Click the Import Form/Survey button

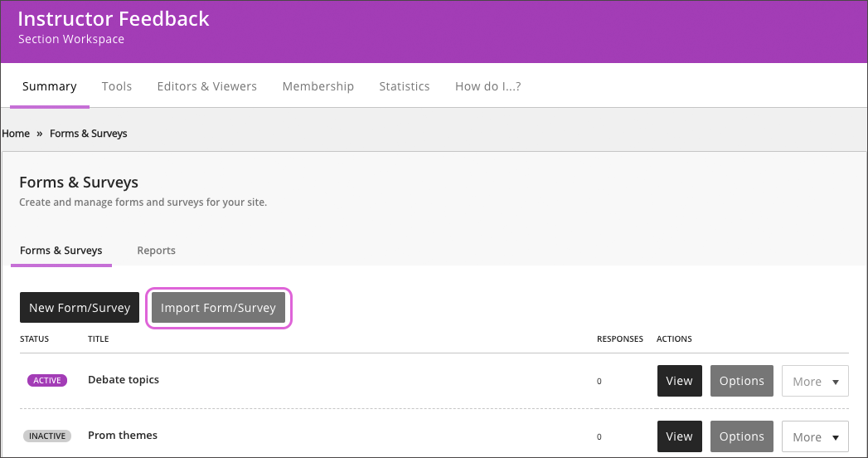coord(218,307)
